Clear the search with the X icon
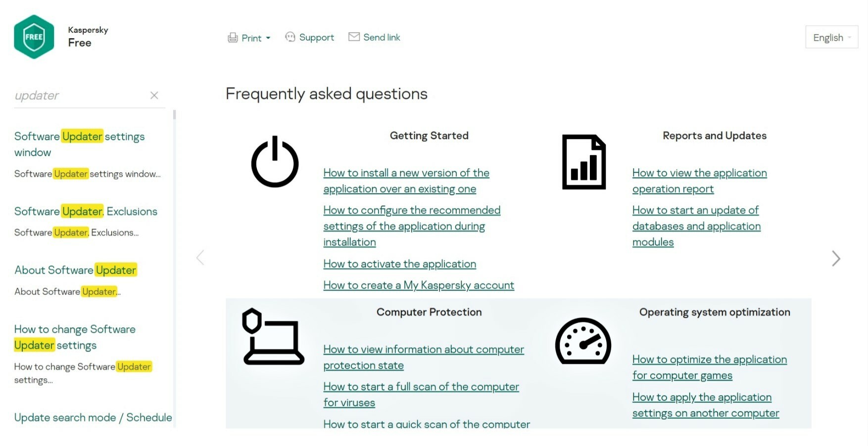Screen dimensions: 868x446 coord(154,95)
